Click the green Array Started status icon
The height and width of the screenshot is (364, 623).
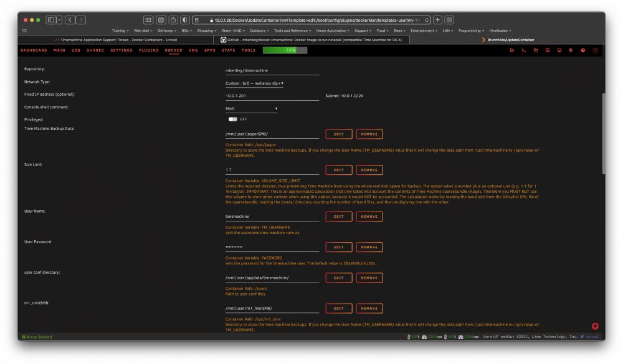pos(24,337)
